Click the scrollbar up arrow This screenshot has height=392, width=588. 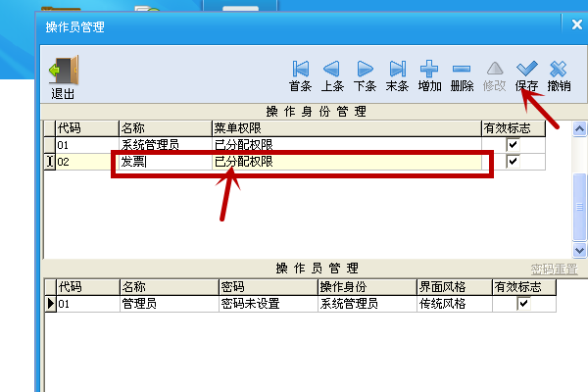(x=579, y=129)
